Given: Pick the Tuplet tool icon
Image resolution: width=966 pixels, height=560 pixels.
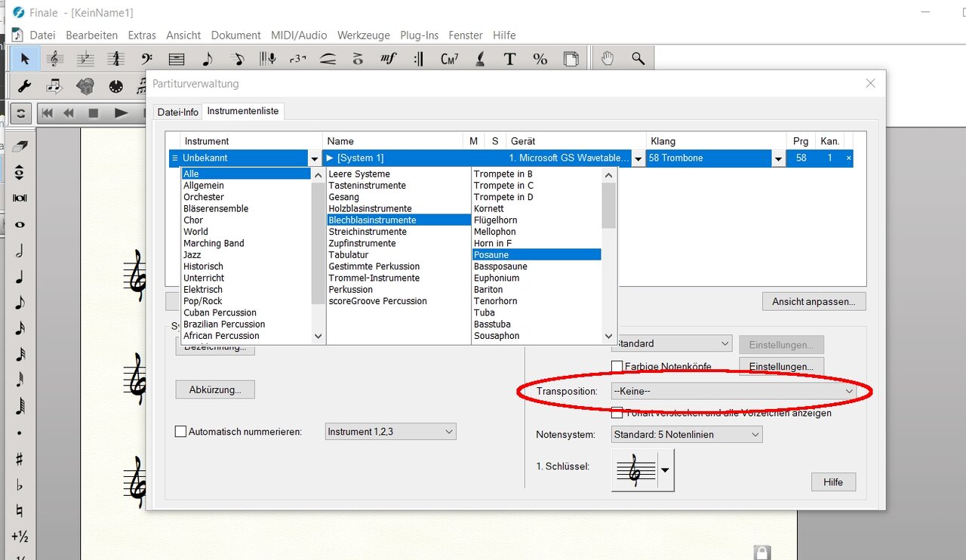Looking at the screenshot, I should pos(298,59).
